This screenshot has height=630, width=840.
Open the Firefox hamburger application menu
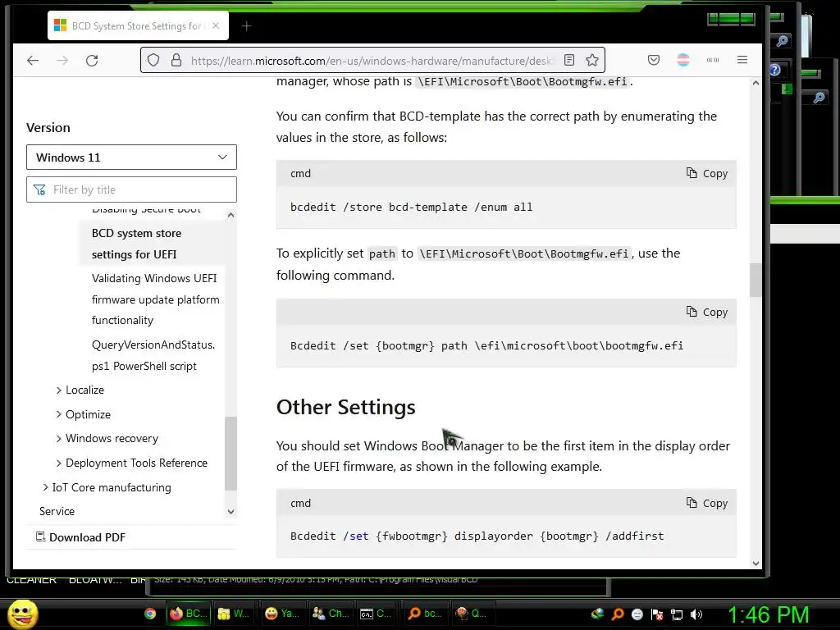click(742, 60)
